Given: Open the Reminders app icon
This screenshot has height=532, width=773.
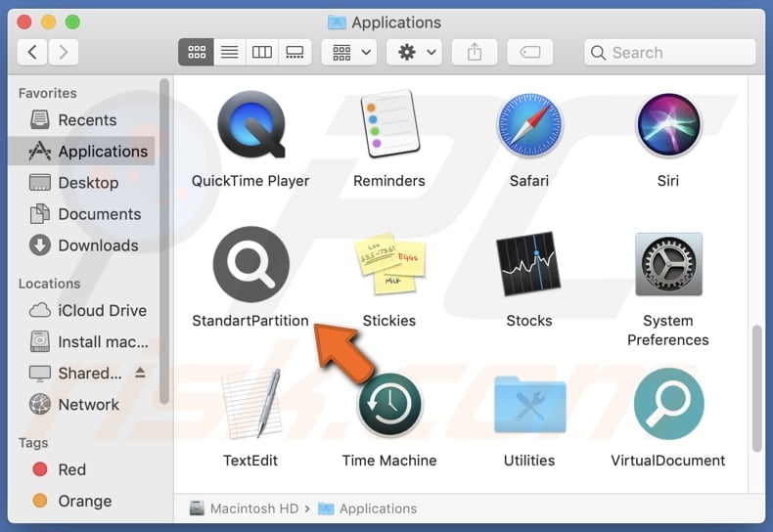Looking at the screenshot, I should pos(389,124).
